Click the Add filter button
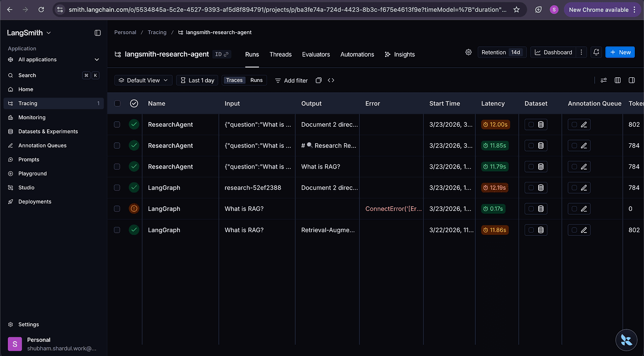This screenshot has height=356, width=644. (x=291, y=80)
